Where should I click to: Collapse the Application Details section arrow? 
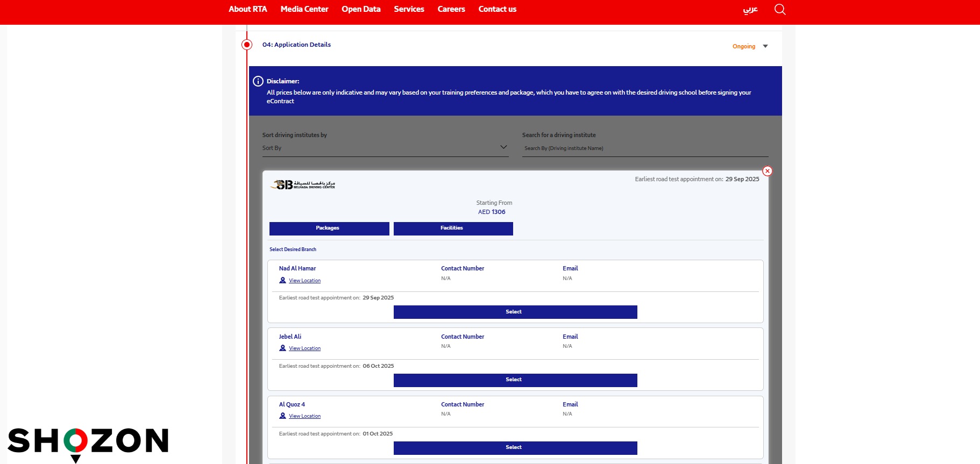point(765,46)
